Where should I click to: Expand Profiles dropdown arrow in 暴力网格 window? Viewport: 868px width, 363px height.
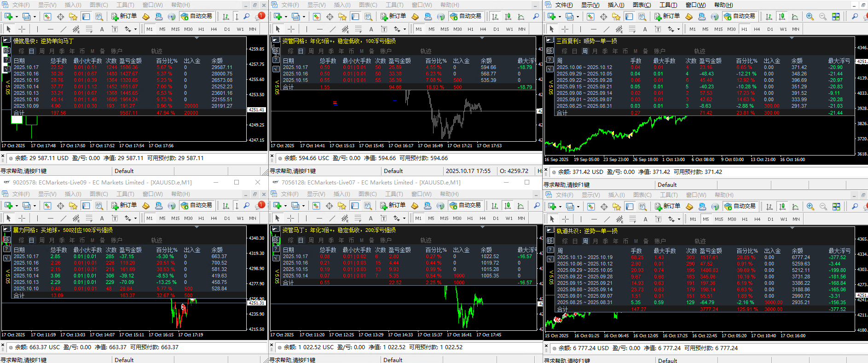click(34, 206)
